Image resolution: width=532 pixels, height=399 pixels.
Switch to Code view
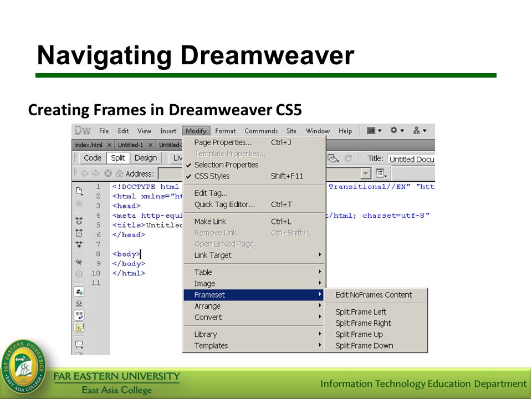[x=93, y=158]
